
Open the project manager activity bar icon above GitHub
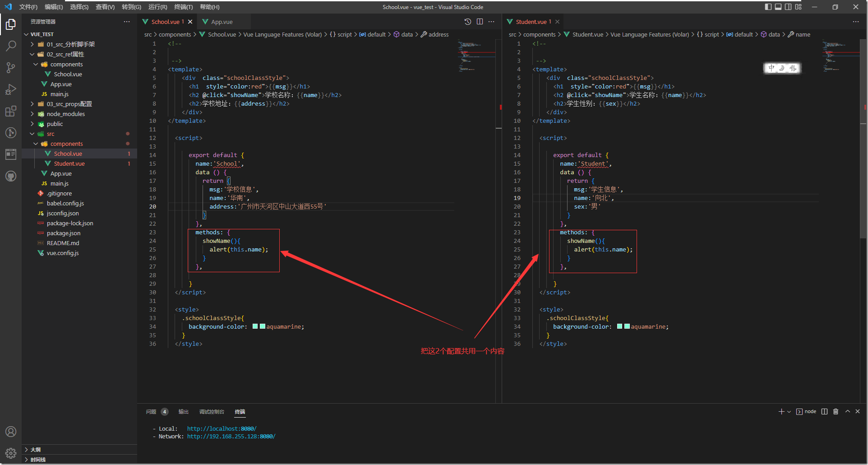pos(11,154)
